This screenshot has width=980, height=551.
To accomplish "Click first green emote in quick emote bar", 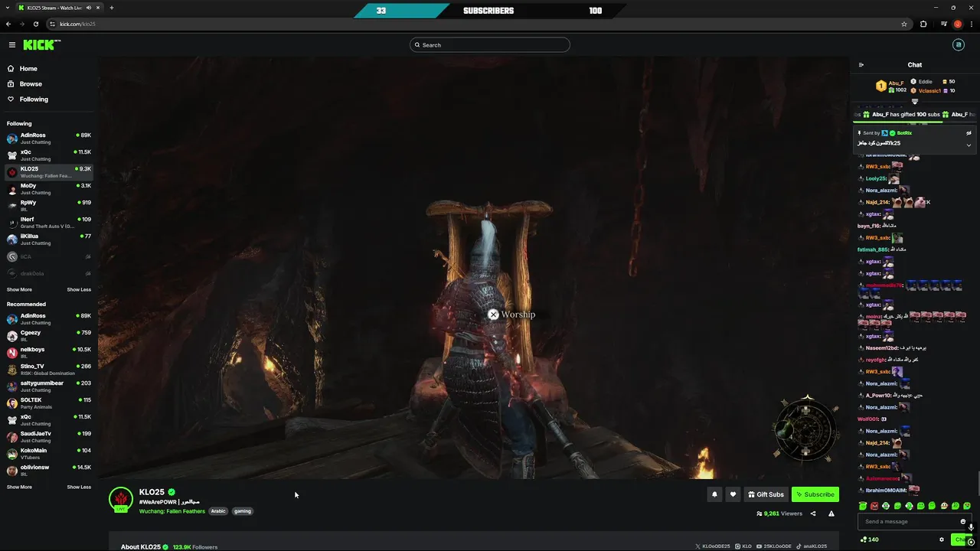I will [x=863, y=506].
